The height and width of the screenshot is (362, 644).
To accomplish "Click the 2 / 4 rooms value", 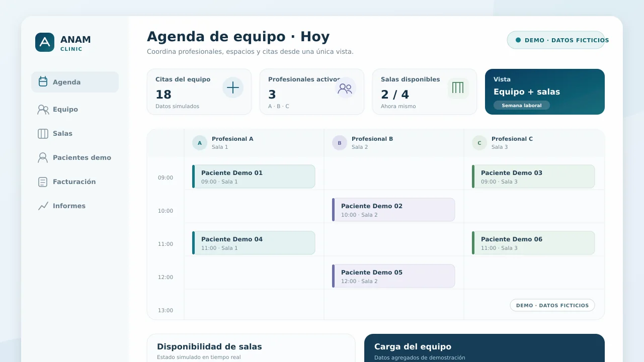I will pos(395,95).
